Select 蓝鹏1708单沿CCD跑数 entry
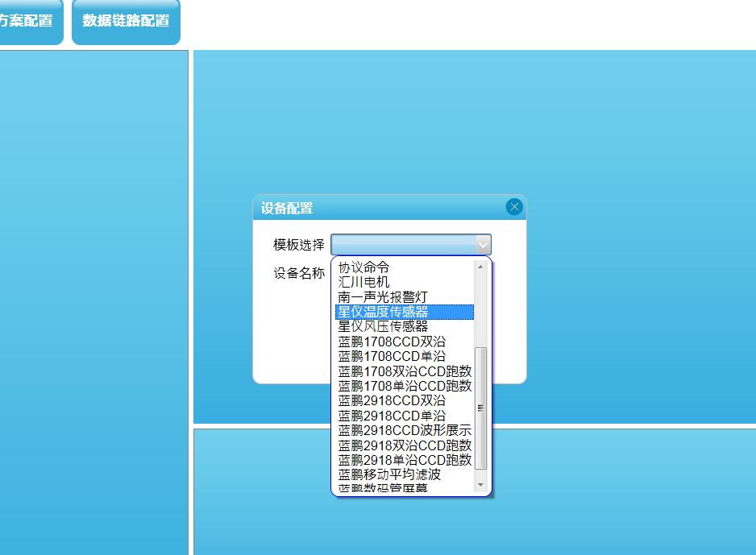This screenshot has width=756, height=555. (x=405, y=386)
